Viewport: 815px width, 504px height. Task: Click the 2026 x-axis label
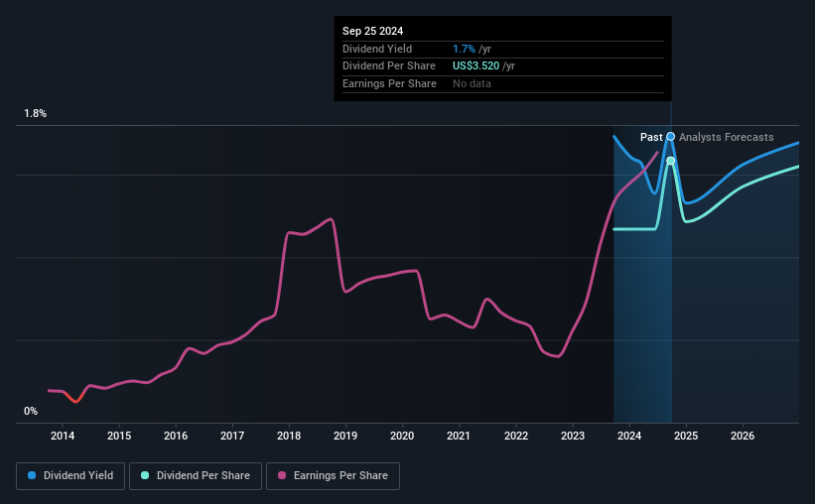(743, 436)
